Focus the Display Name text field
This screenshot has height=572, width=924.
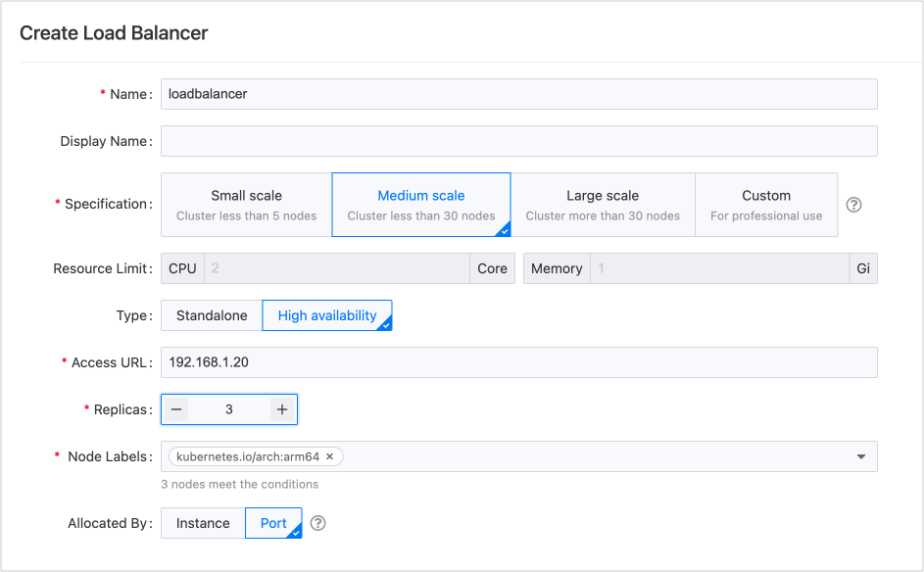pos(518,141)
